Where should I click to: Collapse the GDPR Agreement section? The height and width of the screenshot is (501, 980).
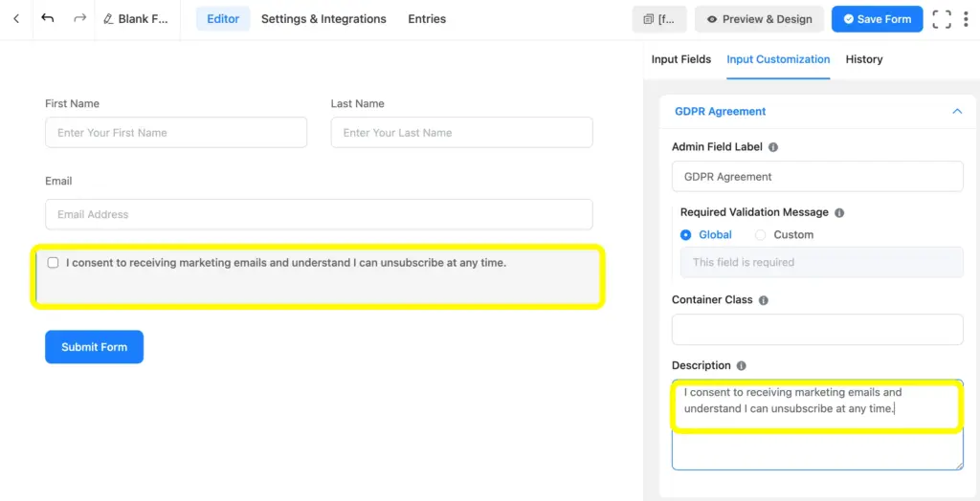pyautogui.click(x=957, y=111)
